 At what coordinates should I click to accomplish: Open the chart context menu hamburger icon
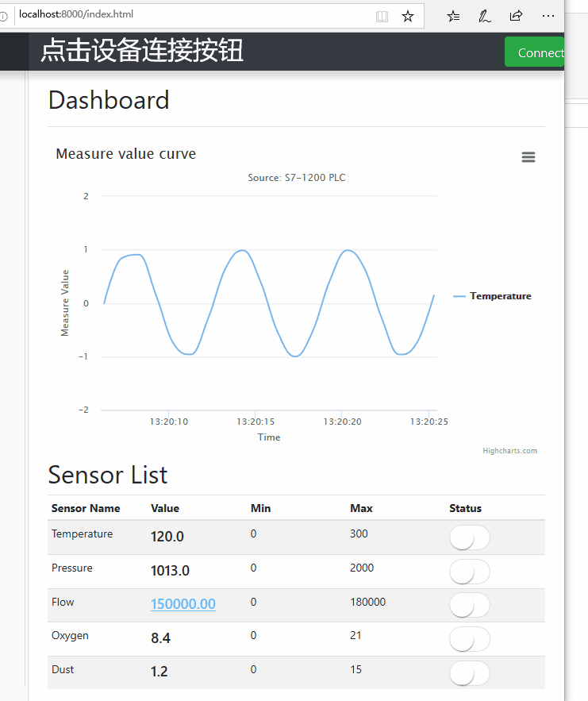click(x=528, y=157)
